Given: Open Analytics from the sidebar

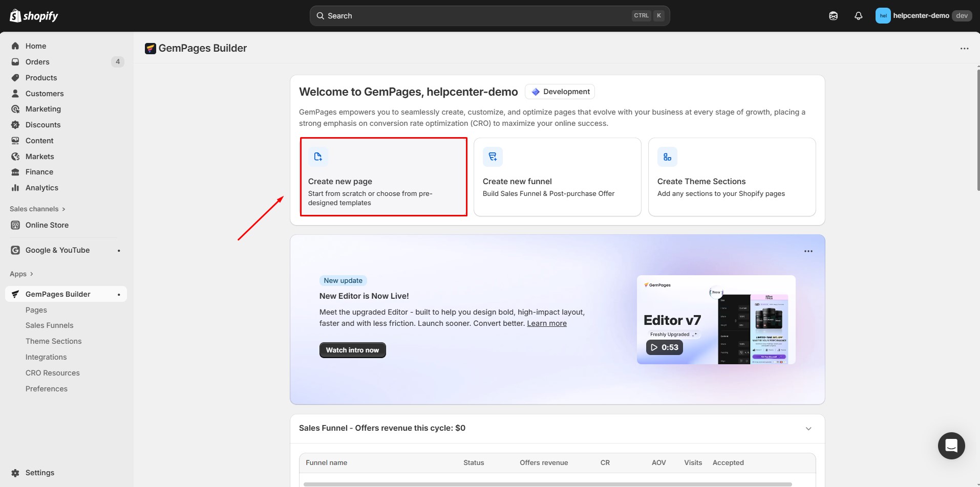Looking at the screenshot, I should tap(42, 187).
